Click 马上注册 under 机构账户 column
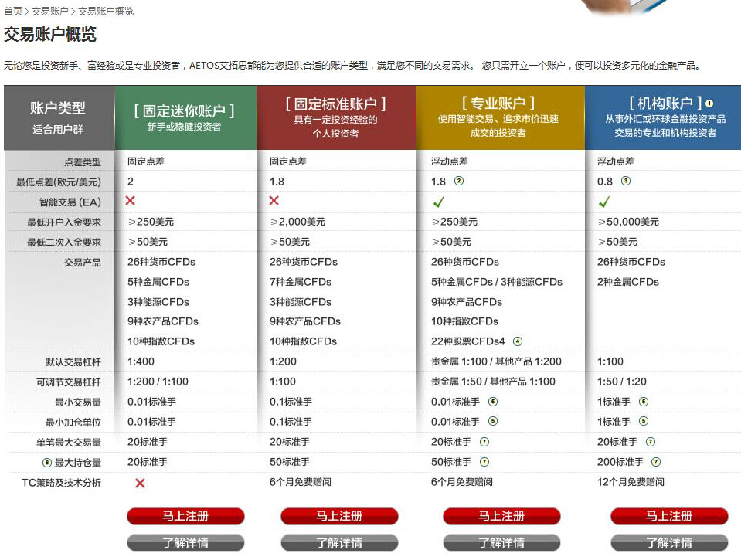The height and width of the screenshot is (560, 741). point(669,516)
